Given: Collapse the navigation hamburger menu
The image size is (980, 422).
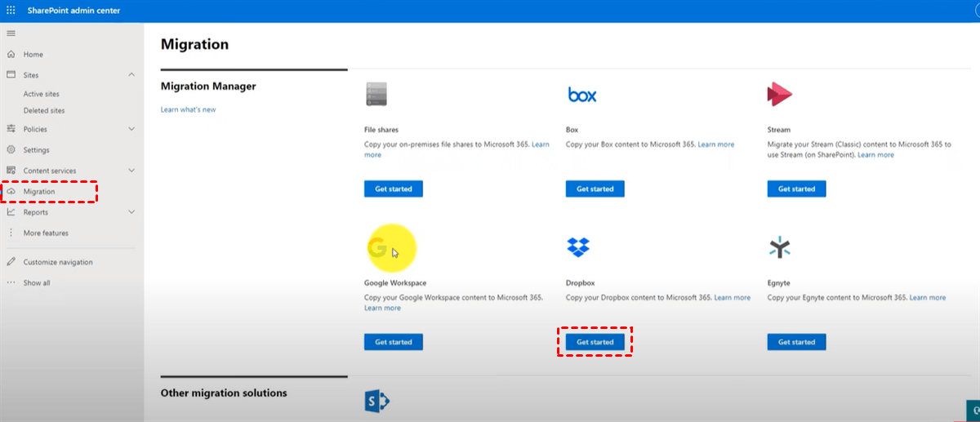Looking at the screenshot, I should [x=11, y=33].
